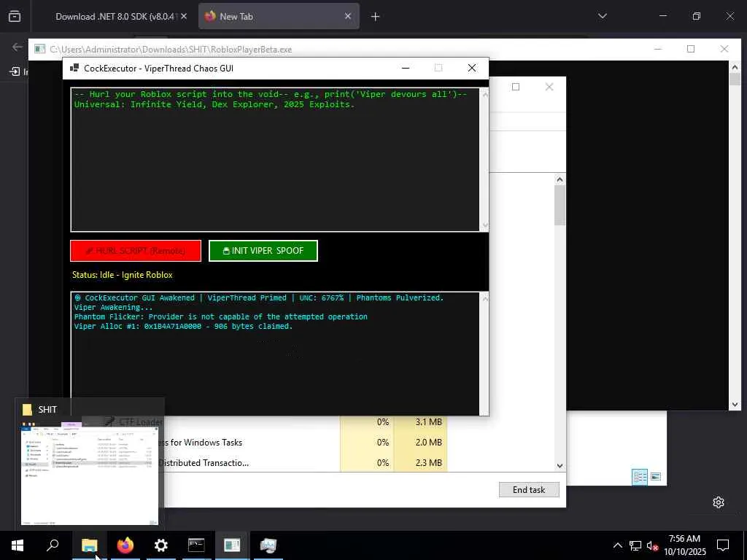Maximize the Task Manager window
747x560 pixels.
pos(516,87)
